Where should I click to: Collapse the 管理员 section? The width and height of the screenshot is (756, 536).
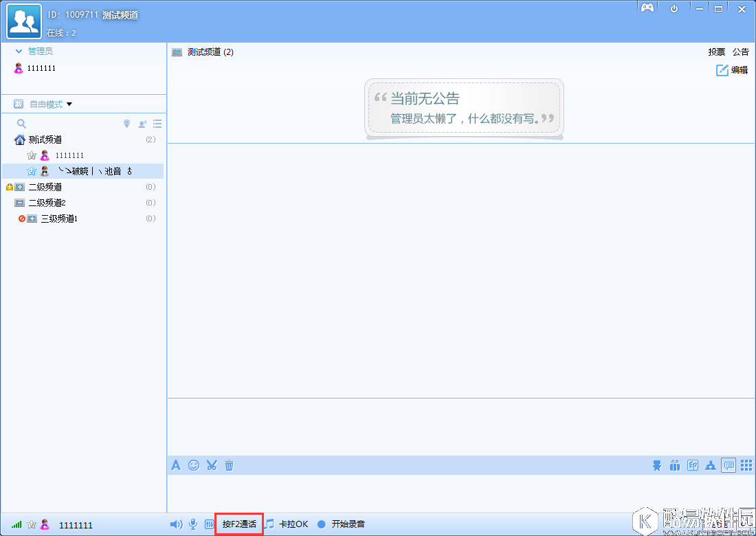pos(17,50)
